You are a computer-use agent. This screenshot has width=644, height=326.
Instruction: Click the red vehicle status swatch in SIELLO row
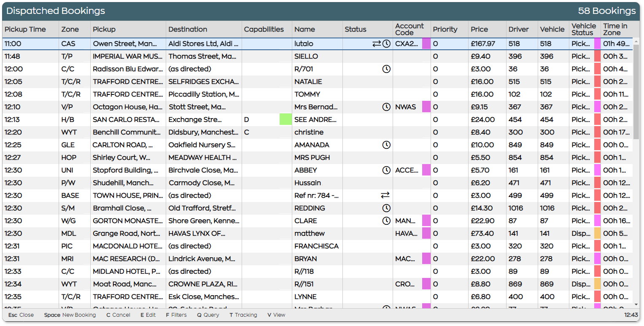pyautogui.click(x=597, y=56)
